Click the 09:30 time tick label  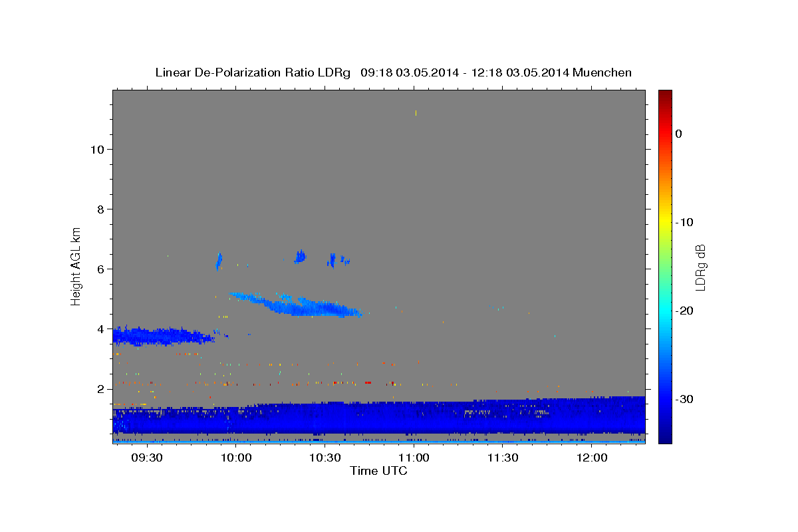(146, 458)
